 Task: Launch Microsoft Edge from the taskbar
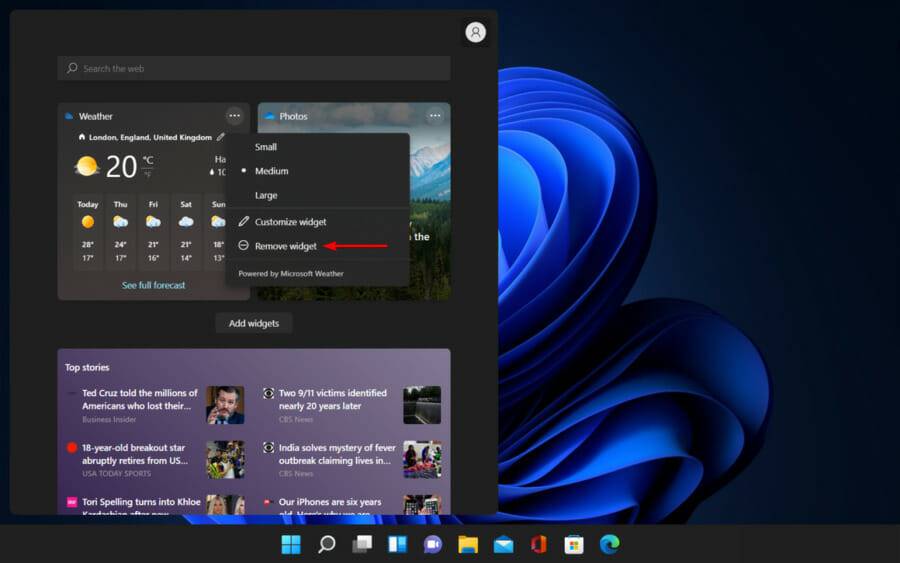click(609, 544)
